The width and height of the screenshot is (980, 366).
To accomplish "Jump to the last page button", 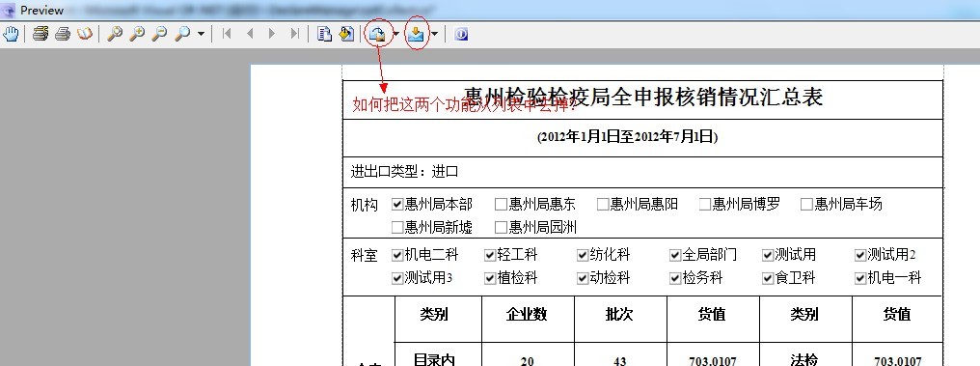I will (294, 34).
